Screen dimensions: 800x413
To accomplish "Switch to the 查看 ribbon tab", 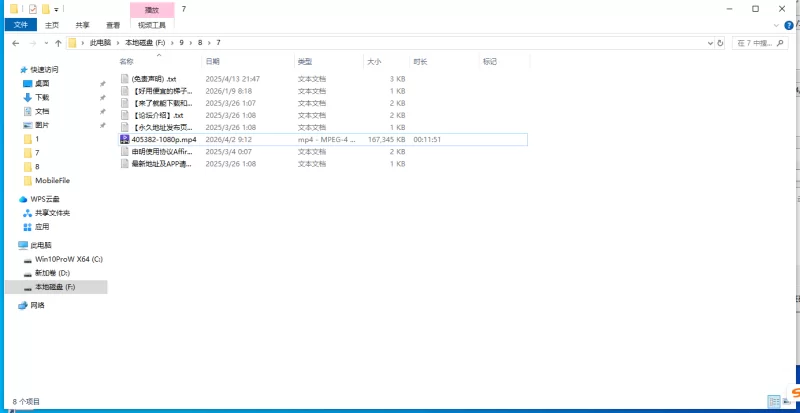I will 113,25.
